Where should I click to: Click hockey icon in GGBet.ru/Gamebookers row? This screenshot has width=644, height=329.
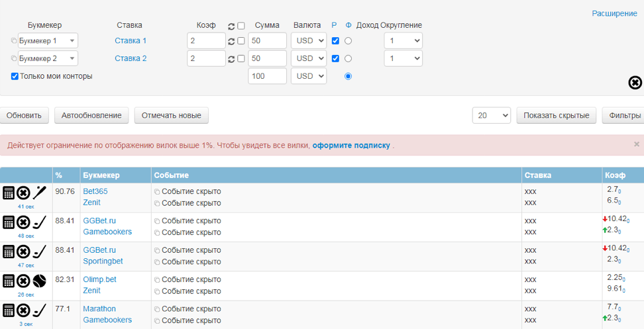pyautogui.click(x=40, y=222)
